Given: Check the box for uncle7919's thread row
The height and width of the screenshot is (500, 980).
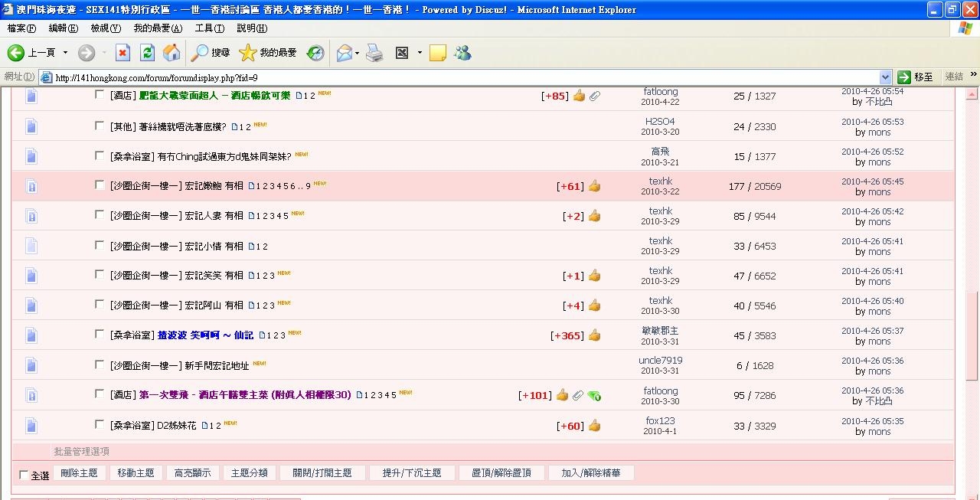Looking at the screenshot, I should 100,364.
